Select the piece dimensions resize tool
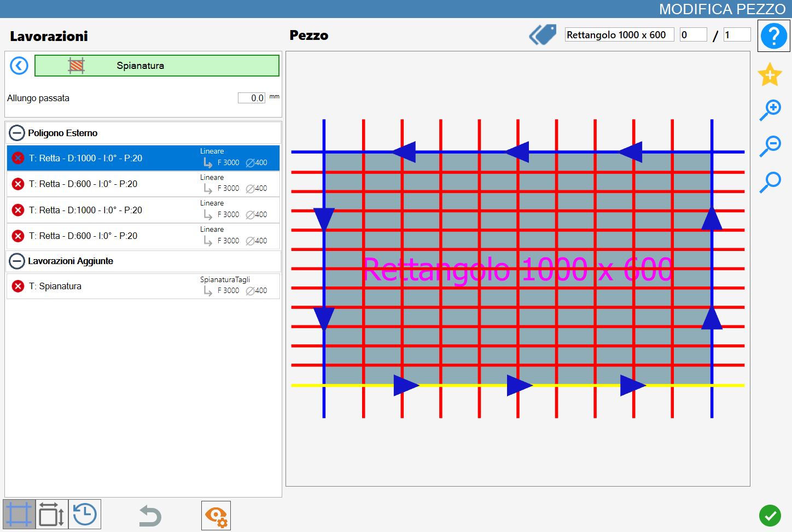 point(52,515)
